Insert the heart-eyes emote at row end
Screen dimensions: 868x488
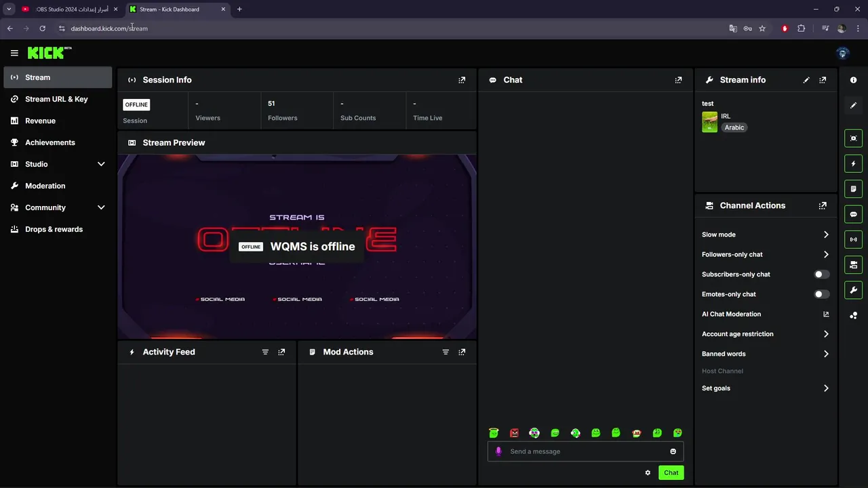click(677, 433)
